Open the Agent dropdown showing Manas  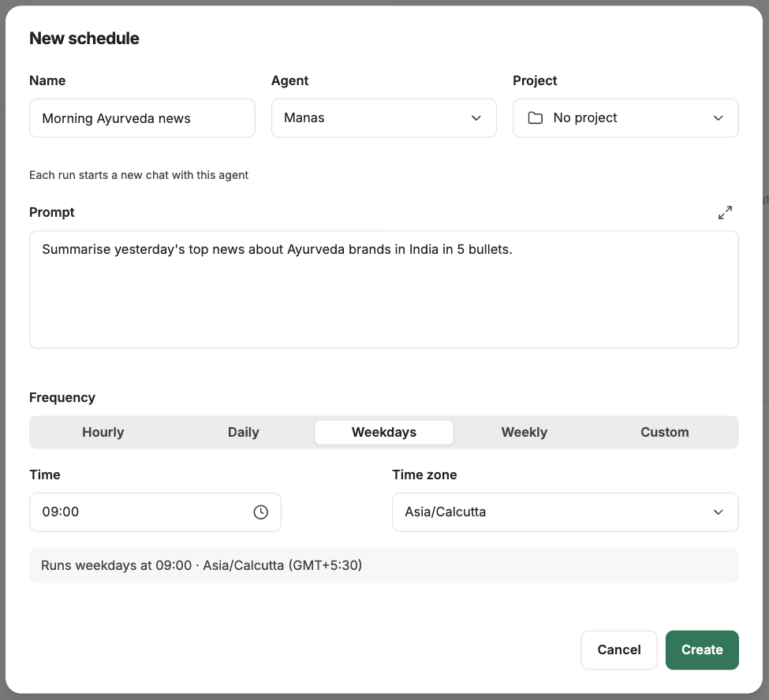click(x=384, y=118)
